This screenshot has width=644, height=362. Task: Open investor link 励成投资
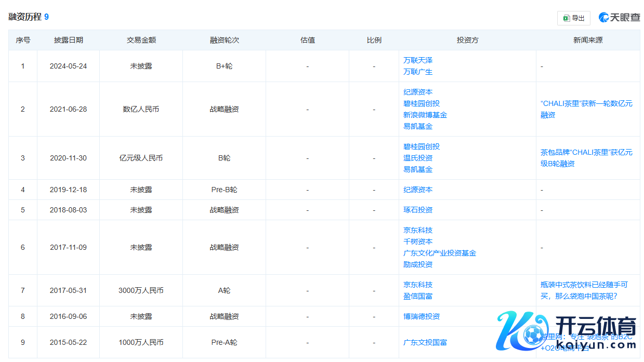pyautogui.click(x=418, y=264)
